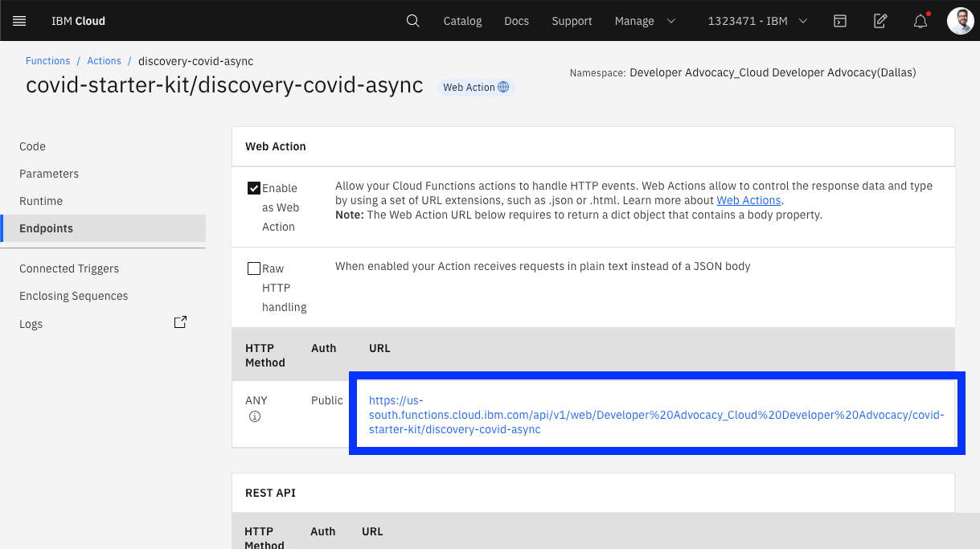Viewport: 980px width, 549px height.
Task: Click the globe icon in Web Action tag
Action: 503,87
